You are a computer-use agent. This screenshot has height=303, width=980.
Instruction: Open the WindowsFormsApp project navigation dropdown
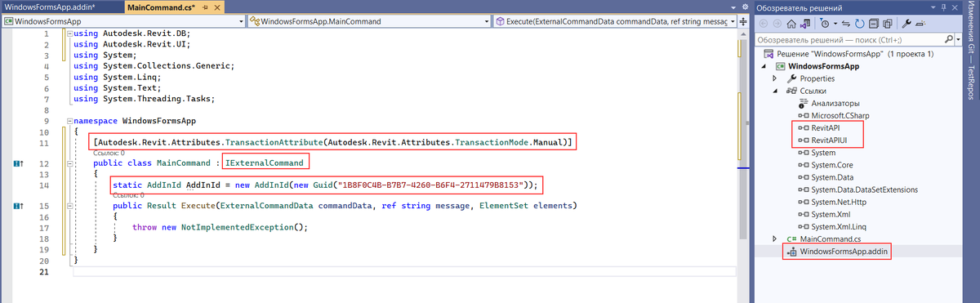[240, 21]
